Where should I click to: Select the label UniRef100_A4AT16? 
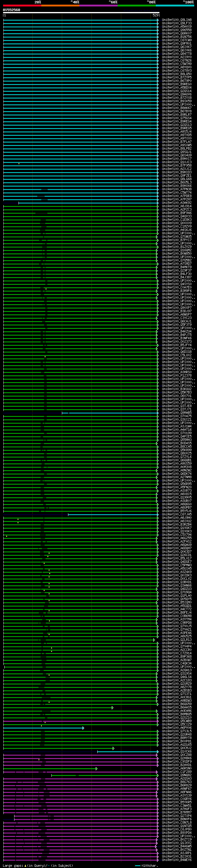click(177, 430)
